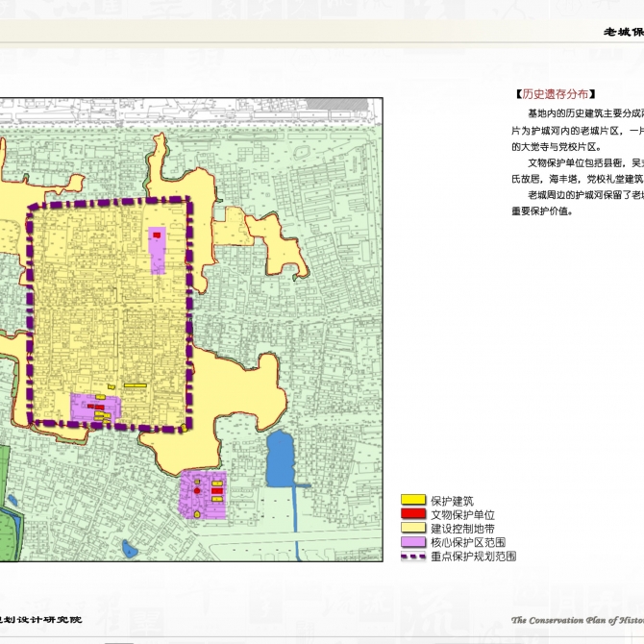Screen dimensions: 644x644
Task: Click the yellow 保护建筑 legend swatch
Action: pos(413,501)
